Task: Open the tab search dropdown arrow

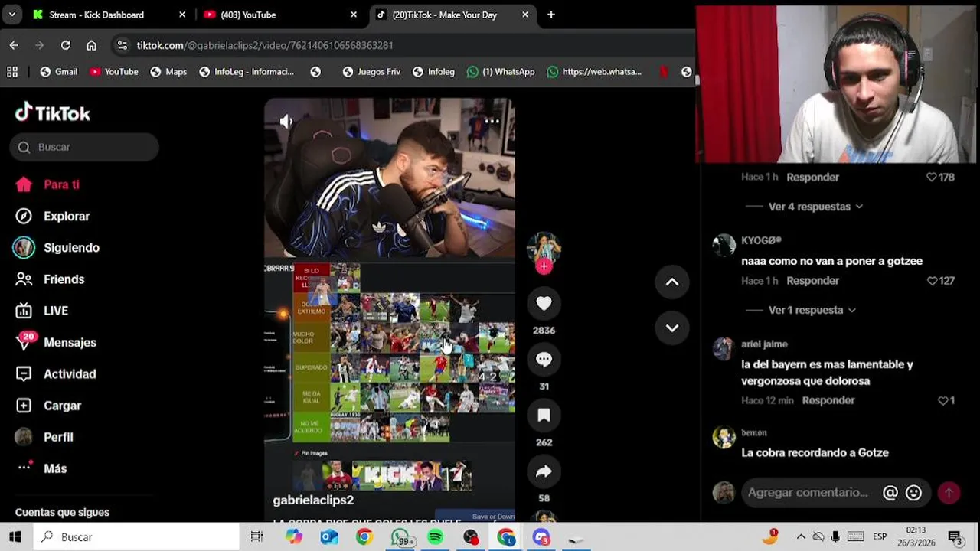Action: pyautogui.click(x=11, y=15)
